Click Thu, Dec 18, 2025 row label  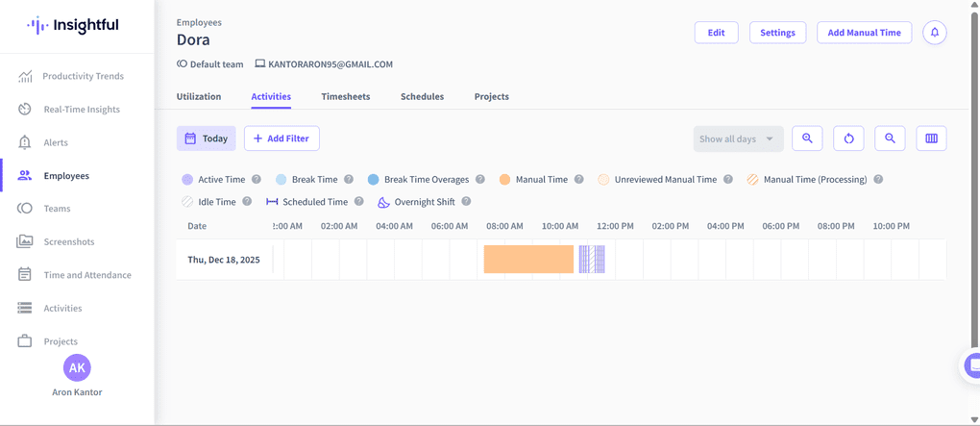pos(224,260)
